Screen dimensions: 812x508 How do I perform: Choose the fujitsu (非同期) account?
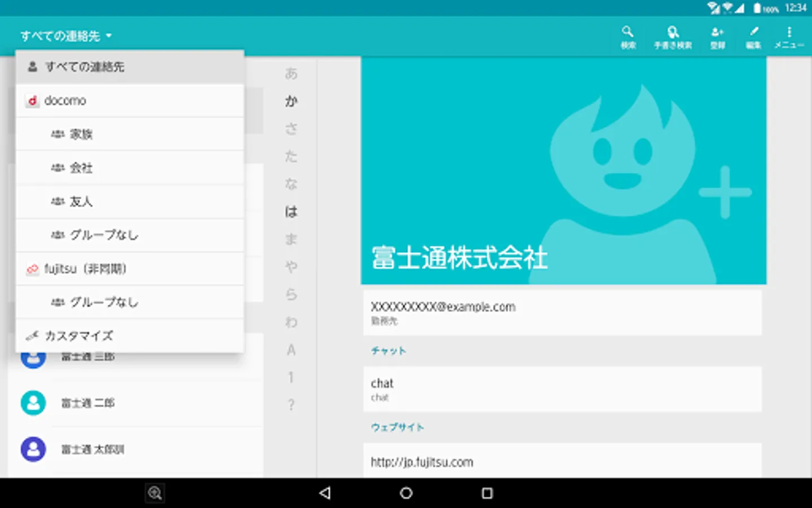point(130,269)
